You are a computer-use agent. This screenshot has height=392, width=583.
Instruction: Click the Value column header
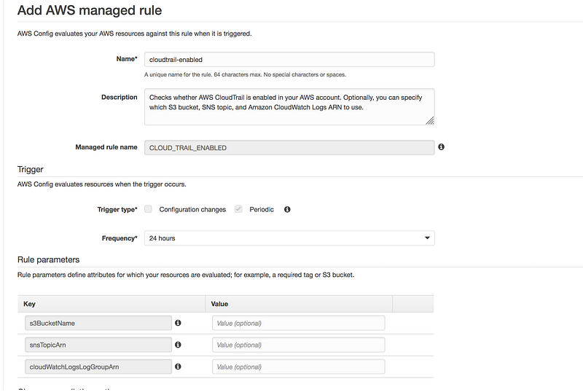pos(220,304)
